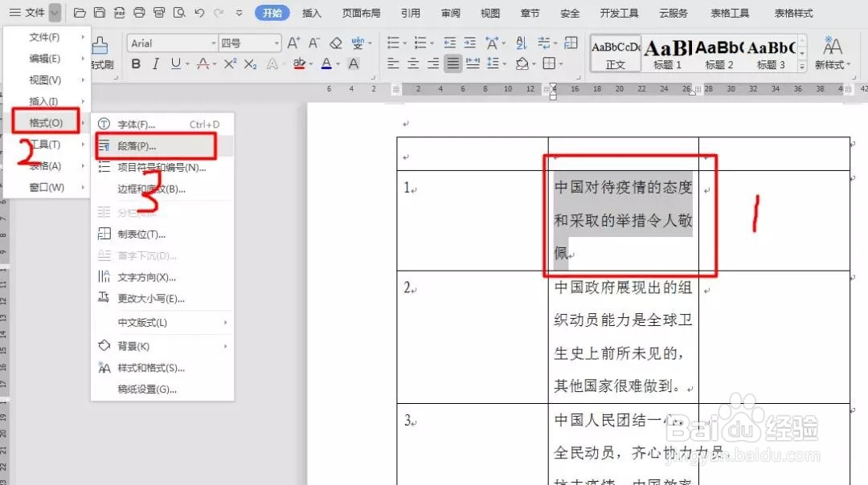868x485 pixels.
Task: Open the font color dropdown arrow
Action: (x=338, y=65)
